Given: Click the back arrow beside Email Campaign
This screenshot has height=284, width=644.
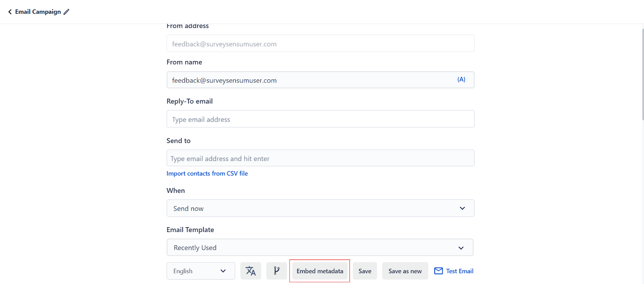Looking at the screenshot, I should [10, 12].
